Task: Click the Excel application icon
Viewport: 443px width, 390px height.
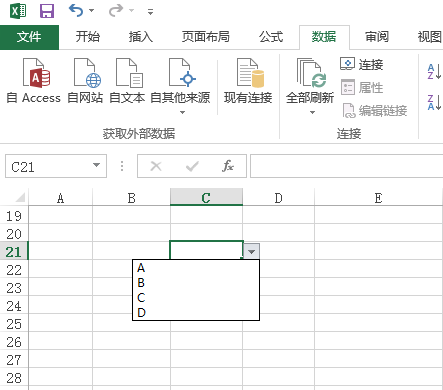Action: pyautogui.click(x=18, y=11)
